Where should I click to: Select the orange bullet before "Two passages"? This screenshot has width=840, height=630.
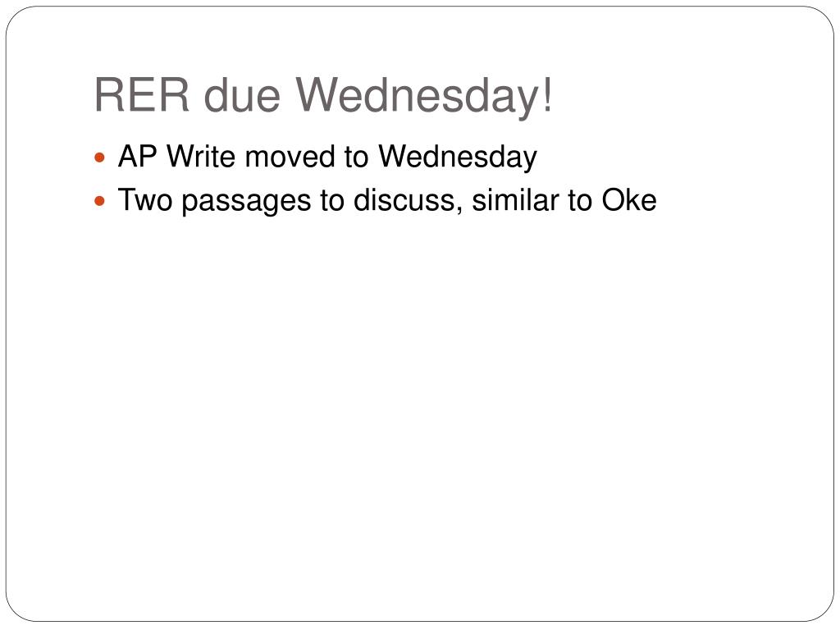99,202
